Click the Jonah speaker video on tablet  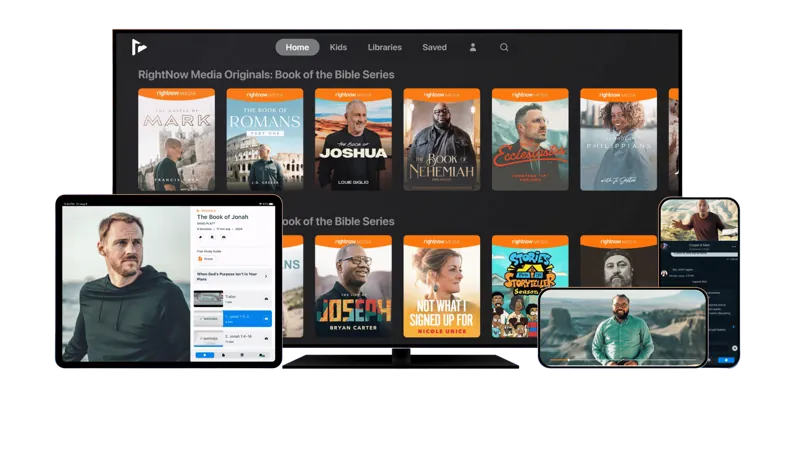[126, 284]
